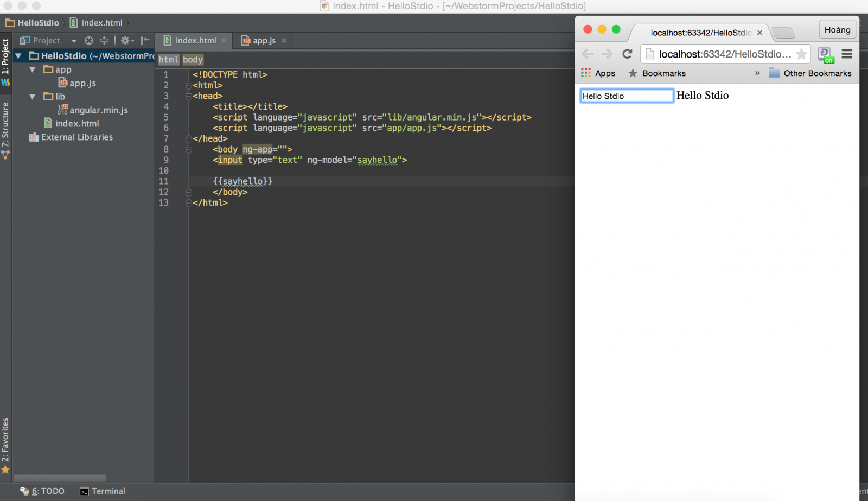Viewport: 868px width, 501px height.
Task: Select the localhost:63342 Chrome tab
Action: [x=700, y=33]
